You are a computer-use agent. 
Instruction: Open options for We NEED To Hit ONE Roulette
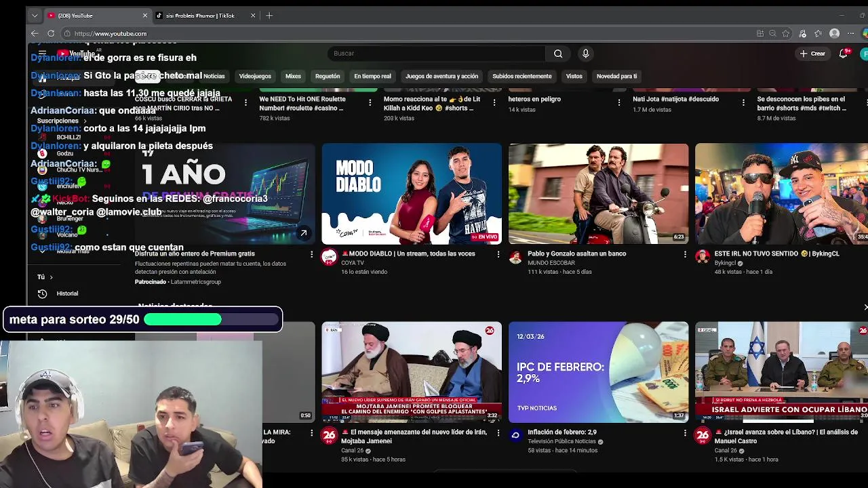[370, 102]
